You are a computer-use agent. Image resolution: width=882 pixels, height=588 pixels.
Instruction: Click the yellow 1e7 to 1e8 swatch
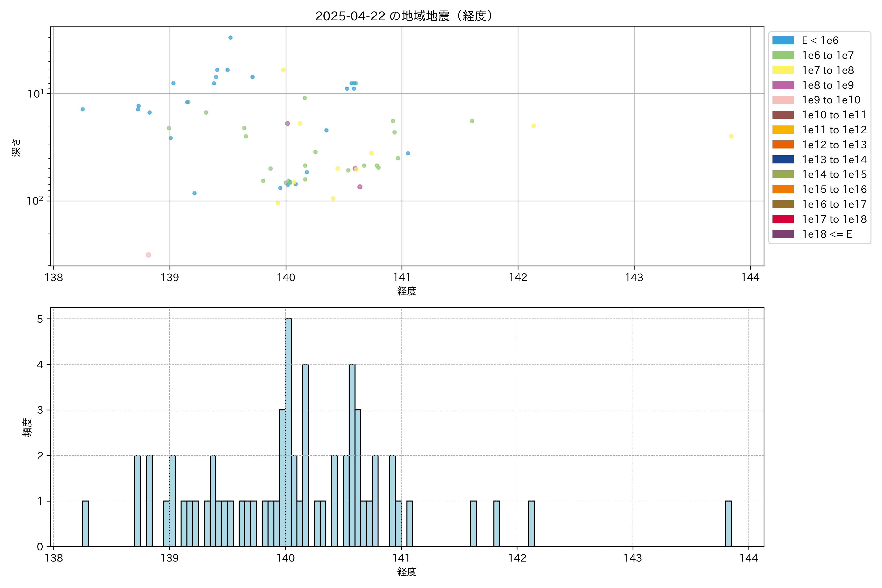point(783,70)
